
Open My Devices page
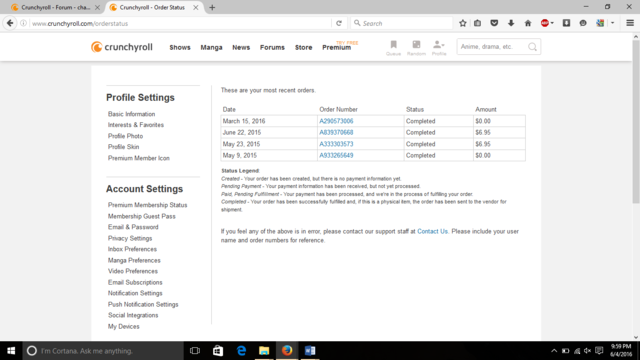pos(124,327)
